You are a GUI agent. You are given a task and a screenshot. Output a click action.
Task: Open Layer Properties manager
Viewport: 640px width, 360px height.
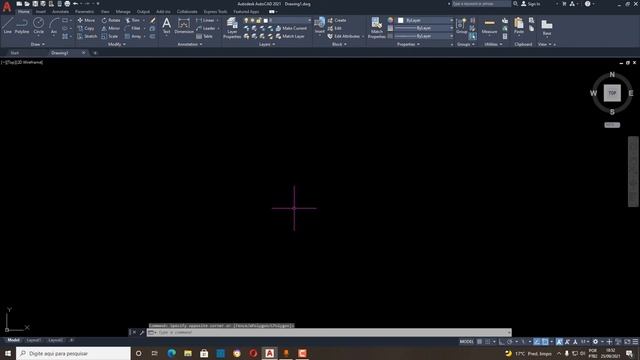[232, 28]
